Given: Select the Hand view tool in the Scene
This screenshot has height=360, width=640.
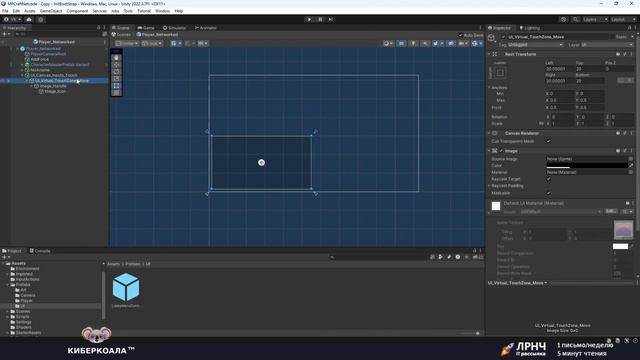Looking at the screenshot, I should [116, 58].
